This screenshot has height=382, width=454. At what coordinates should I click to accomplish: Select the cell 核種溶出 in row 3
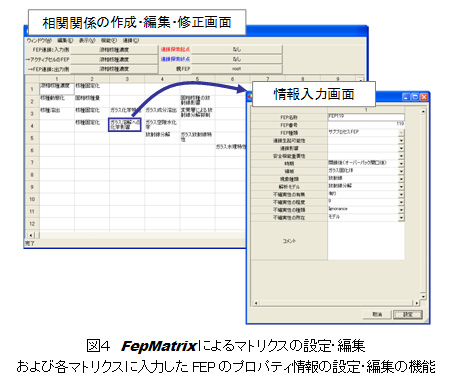click(57, 113)
